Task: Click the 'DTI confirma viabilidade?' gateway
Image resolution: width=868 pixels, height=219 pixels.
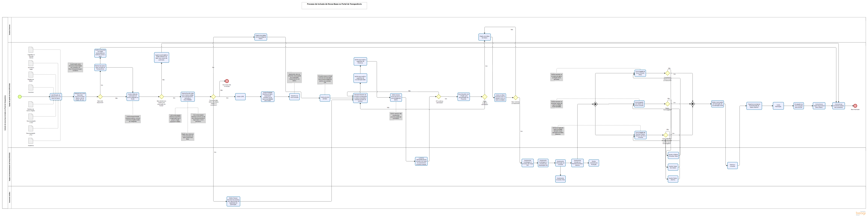Action: pyautogui.click(x=439, y=97)
